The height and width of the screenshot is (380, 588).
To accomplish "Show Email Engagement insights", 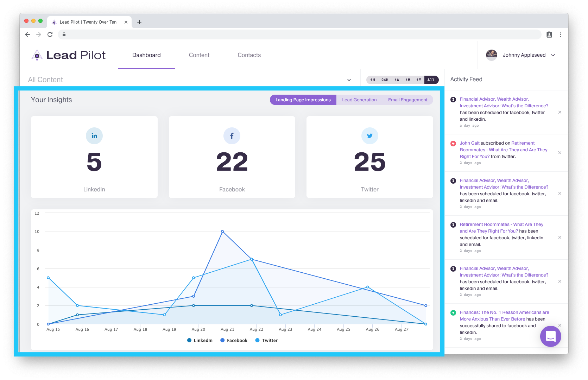I will [x=407, y=100].
